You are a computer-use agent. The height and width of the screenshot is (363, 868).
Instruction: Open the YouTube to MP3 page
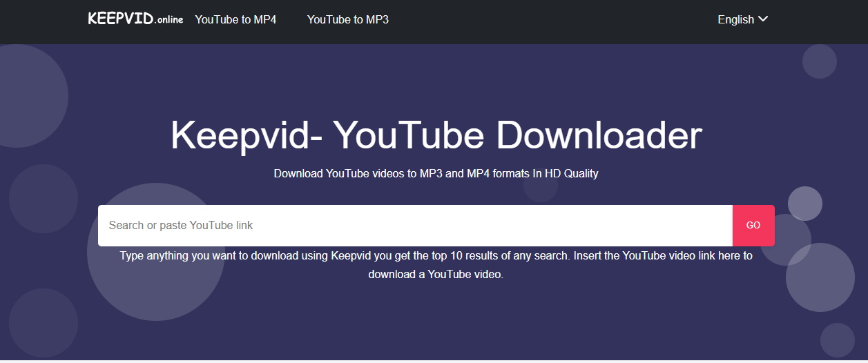(x=347, y=19)
